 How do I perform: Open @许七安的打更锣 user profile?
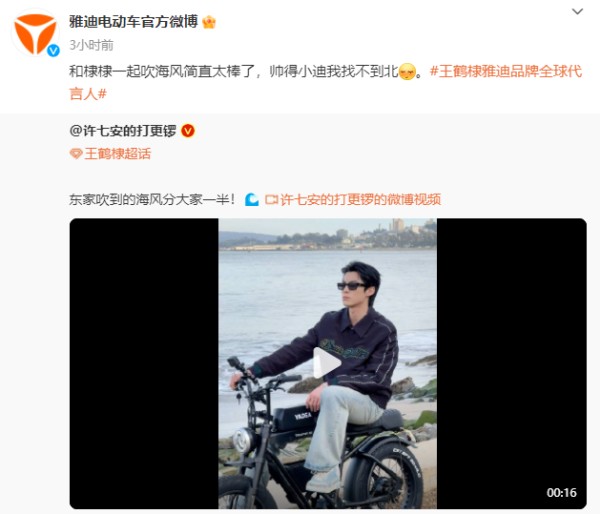point(123,131)
